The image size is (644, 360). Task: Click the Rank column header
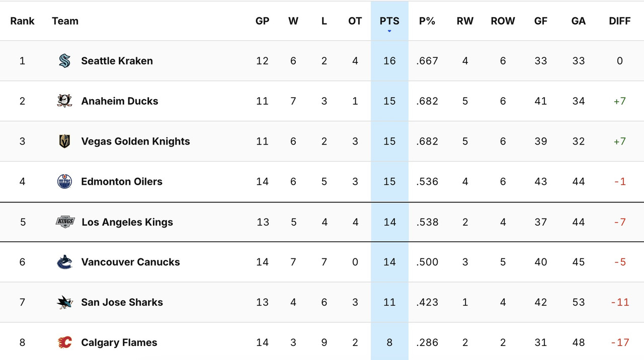click(22, 21)
